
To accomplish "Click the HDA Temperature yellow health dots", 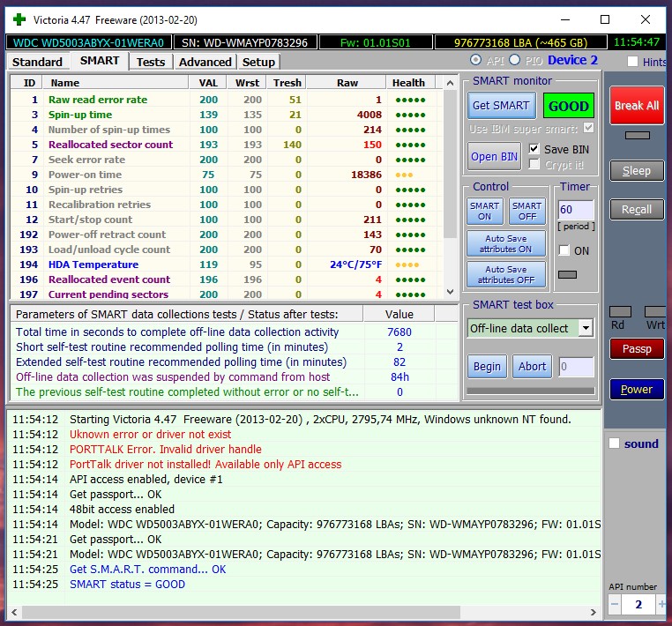I will [407, 265].
